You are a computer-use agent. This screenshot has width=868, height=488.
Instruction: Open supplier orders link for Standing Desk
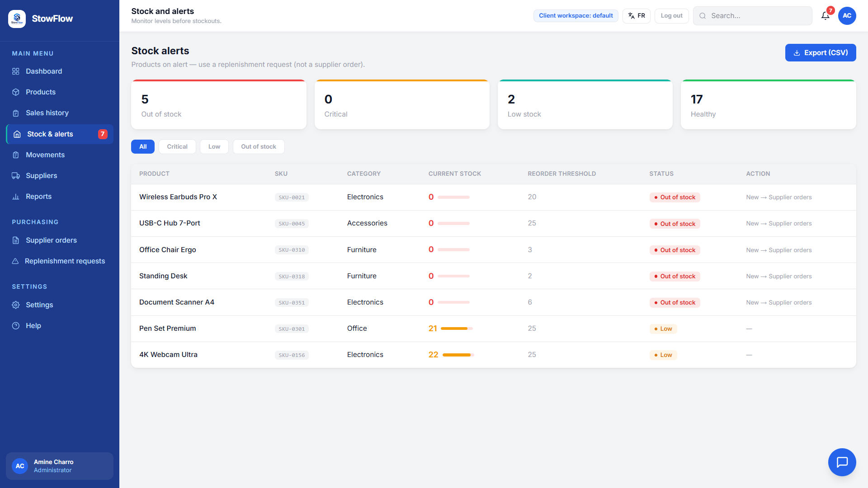(778, 277)
